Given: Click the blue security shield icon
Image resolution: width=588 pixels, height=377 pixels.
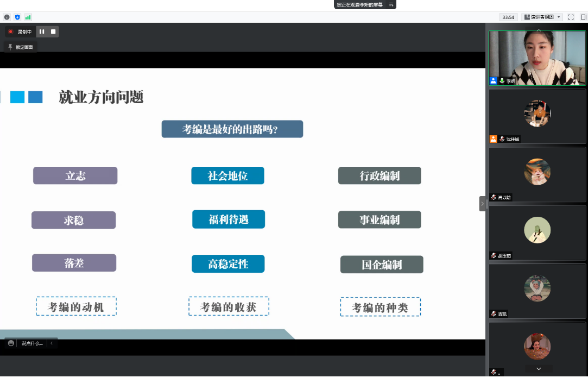Looking at the screenshot, I should pyautogui.click(x=17, y=17).
